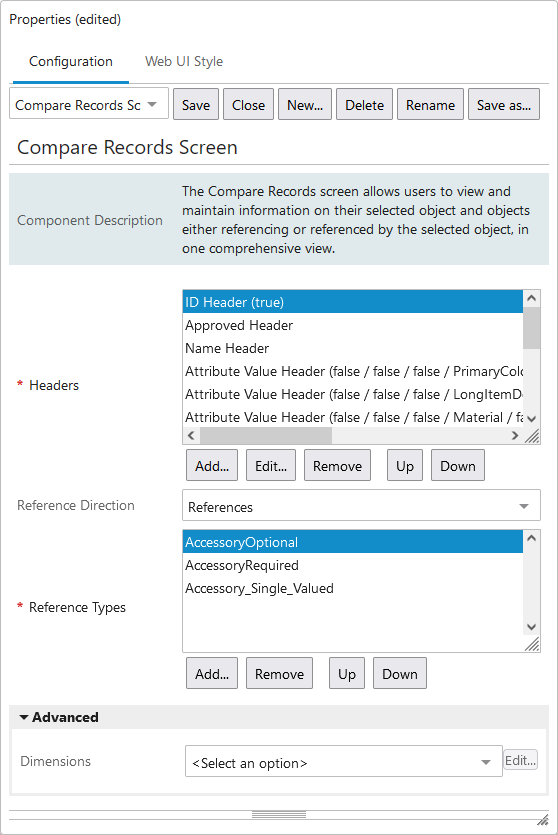This screenshot has width=558, height=835.
Task: Click the Save button
Action: [x=195, y=105]
